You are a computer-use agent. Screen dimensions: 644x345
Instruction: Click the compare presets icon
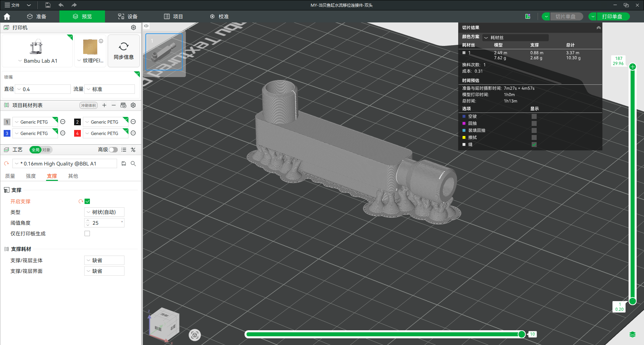pos(133,150)
